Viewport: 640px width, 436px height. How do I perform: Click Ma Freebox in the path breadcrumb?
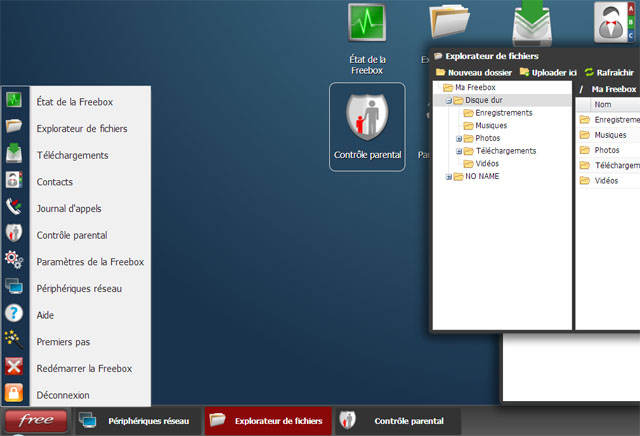[614, 89]
